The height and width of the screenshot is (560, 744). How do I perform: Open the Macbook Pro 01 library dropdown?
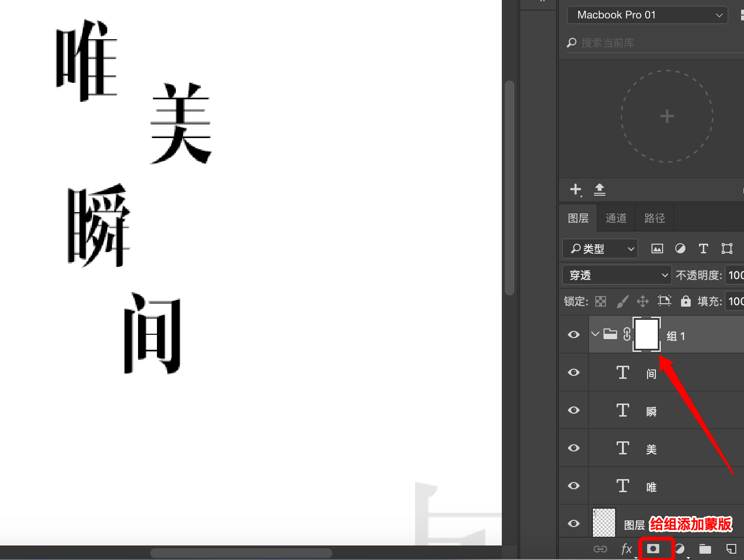tap(647, 15)
